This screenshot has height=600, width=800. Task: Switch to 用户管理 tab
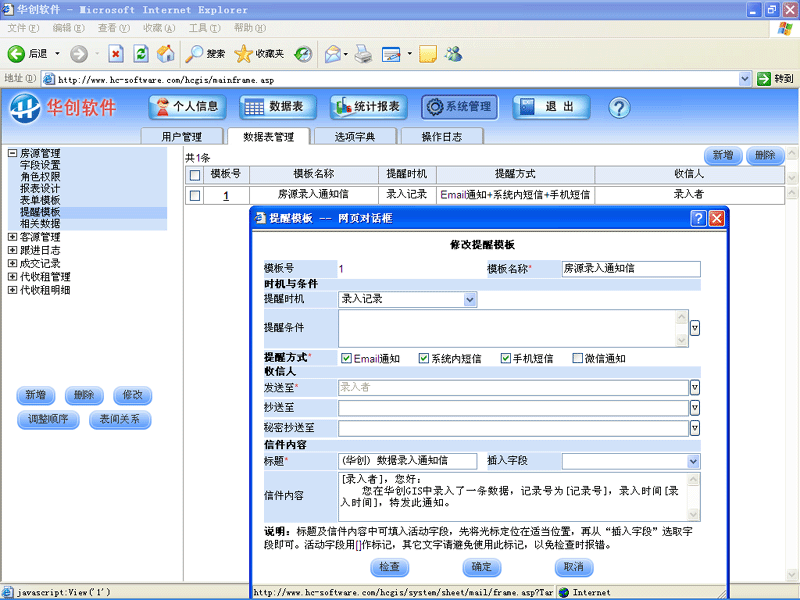pyautogui.click(x=182, y=136)
